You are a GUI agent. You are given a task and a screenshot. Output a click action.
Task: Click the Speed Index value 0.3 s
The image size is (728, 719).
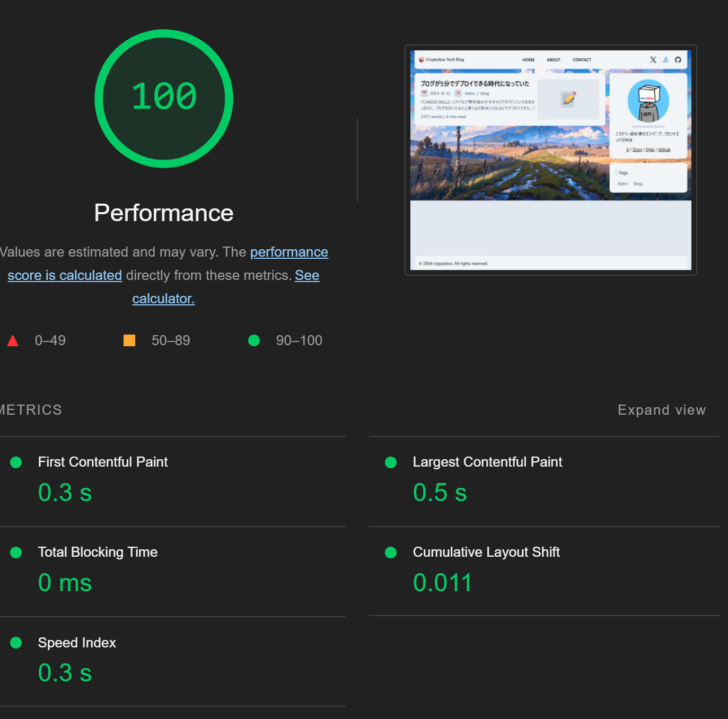[65, 673]
